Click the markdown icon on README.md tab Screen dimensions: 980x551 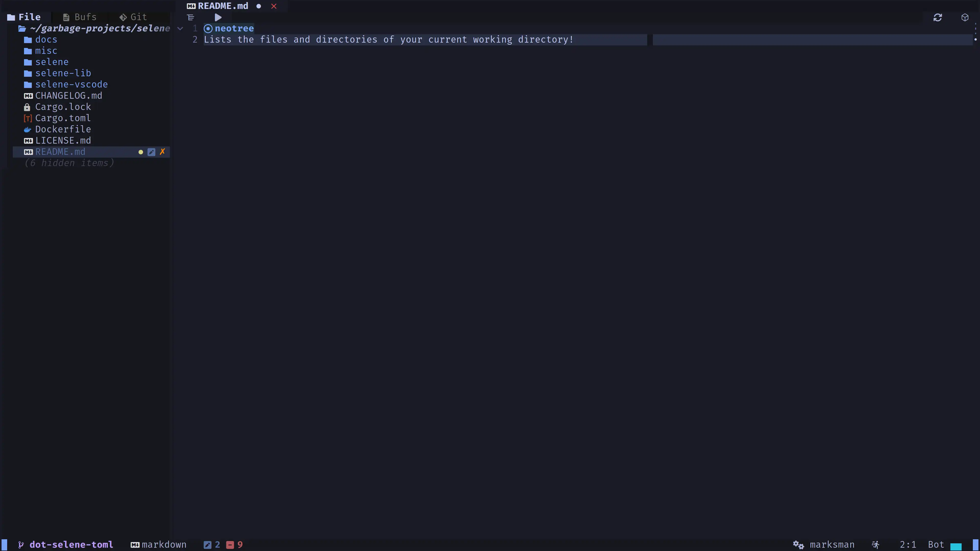(191, 6)
